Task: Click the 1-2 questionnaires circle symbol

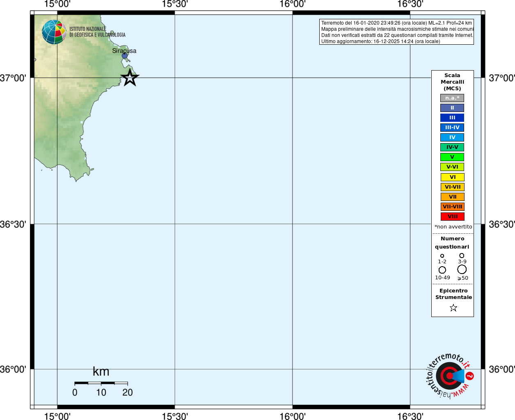Action: tap(442, 256)
